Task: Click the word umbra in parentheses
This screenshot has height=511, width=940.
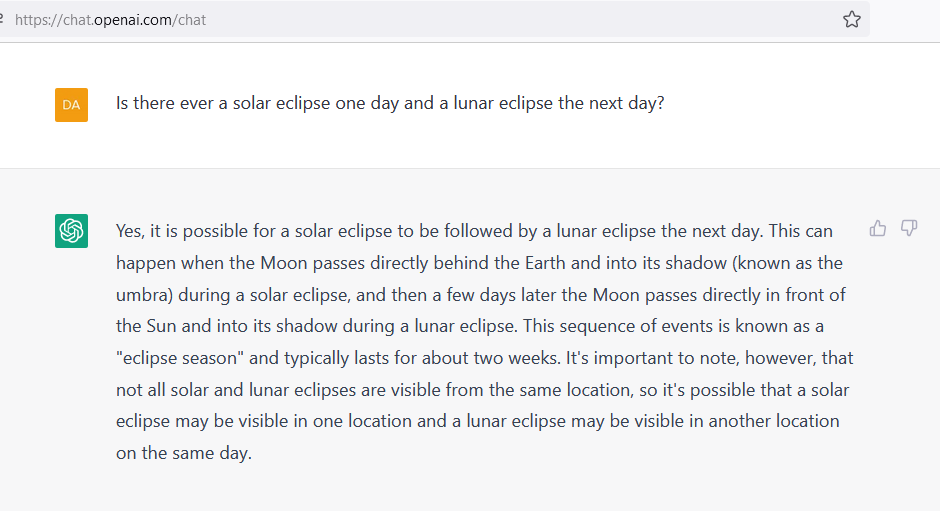Action: click(x=142, y=294)
